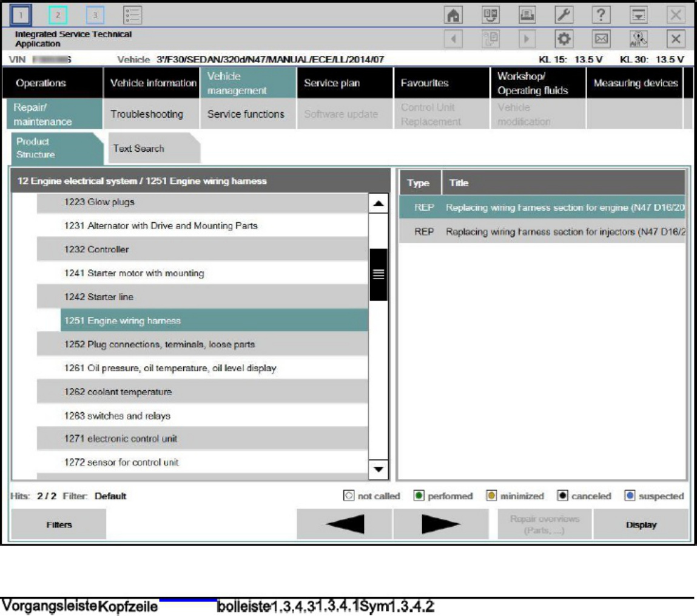
Task: Select operation tab 2 icon
Action: tap(58, 15)
